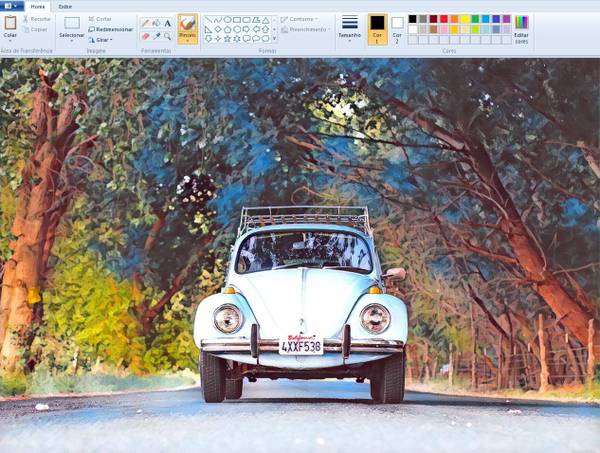Pick the rectangle shape
The height and width of the screenshot is (453, 600).
[237, 20]
